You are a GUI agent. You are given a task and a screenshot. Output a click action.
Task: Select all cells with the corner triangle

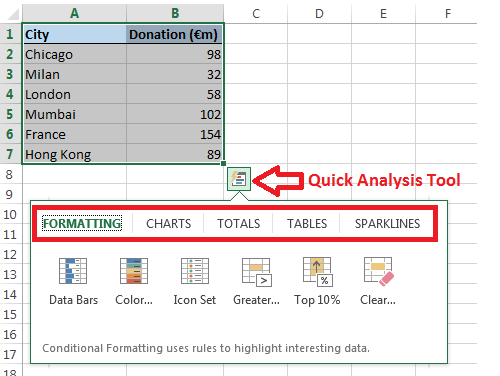tap(13, 15)
